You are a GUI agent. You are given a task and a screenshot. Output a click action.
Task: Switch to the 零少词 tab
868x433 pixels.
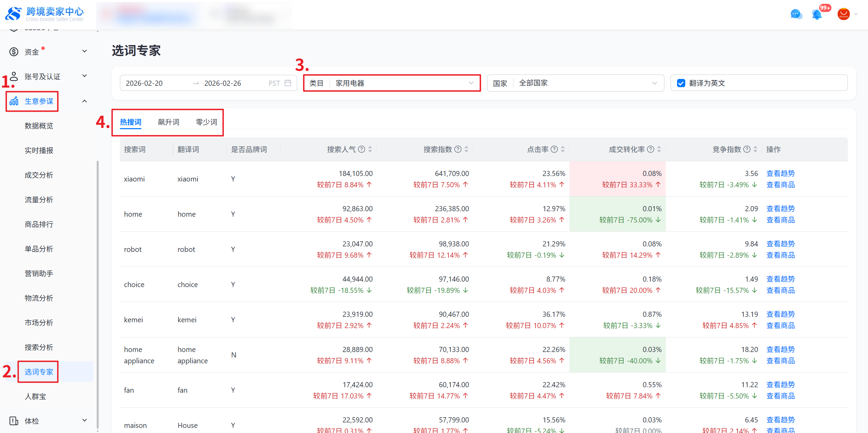pos(206,122)
